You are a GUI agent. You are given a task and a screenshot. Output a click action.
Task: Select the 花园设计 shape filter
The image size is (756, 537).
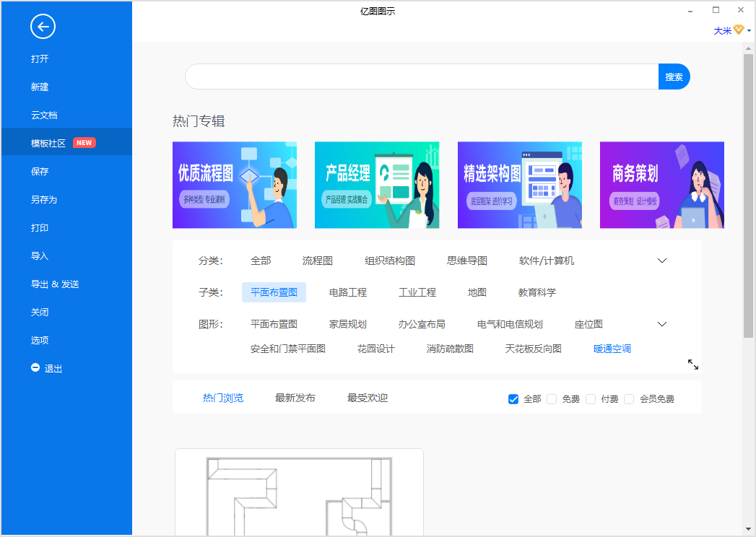click(376, 349)
